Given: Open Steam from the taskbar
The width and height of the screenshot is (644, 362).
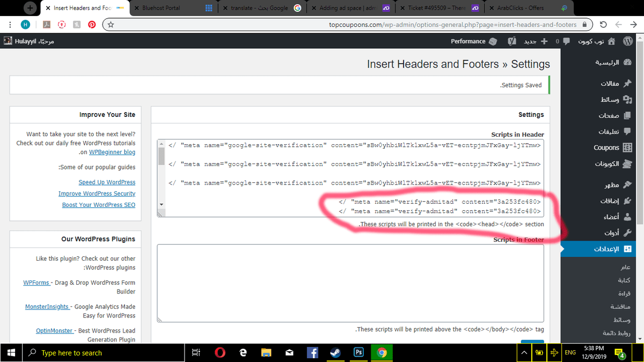Looking at the screenshot, I should (335, 352).
